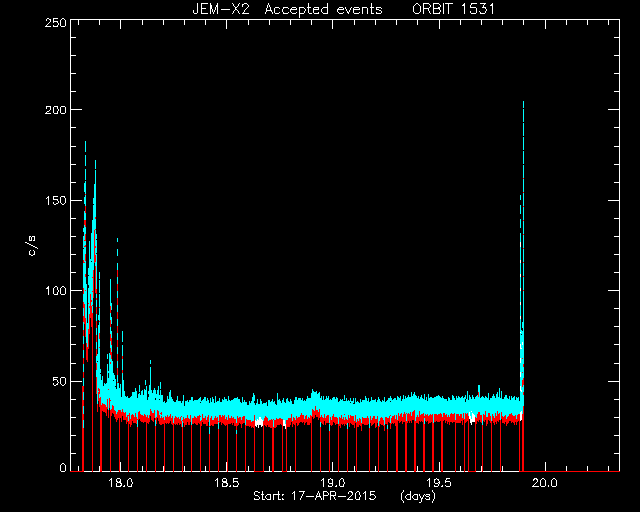Click the white data gap near 18.65 days
The height and width of the screenshot is (512, 640).
pyautogui.click(x=259, y=422)
